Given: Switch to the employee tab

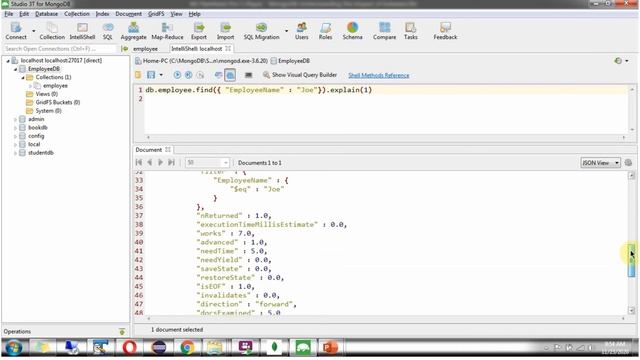Looking at the screenshot, I should [145, 49].
